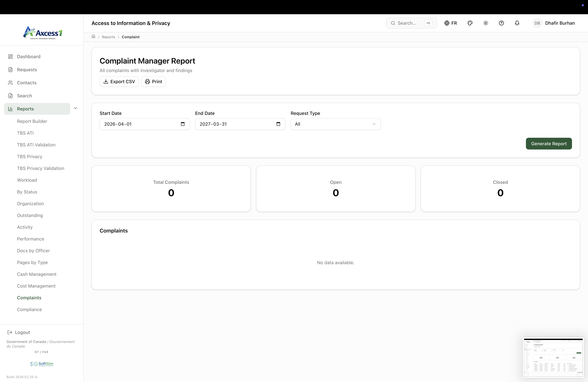Click Generate Report button

(548, 144)
